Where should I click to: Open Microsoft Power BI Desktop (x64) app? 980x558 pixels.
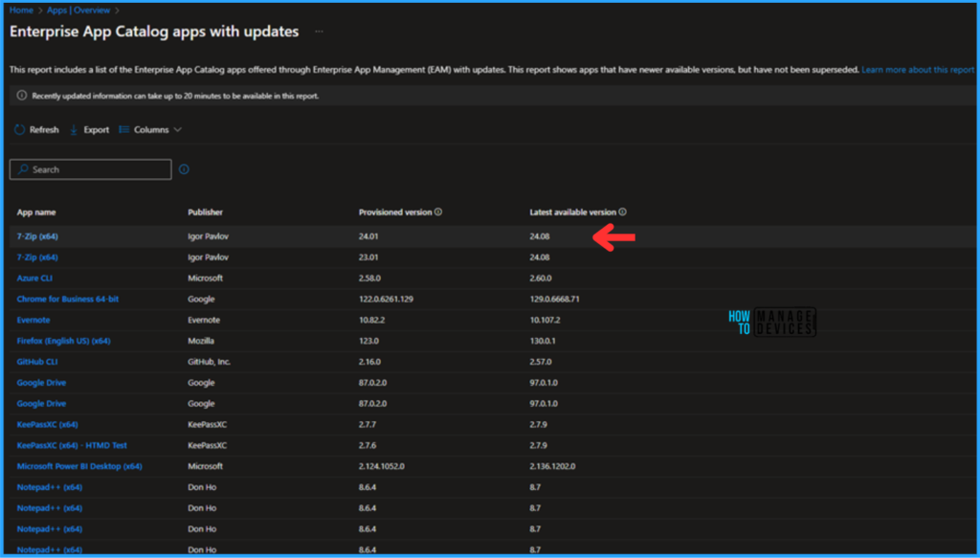click(79, 467)
